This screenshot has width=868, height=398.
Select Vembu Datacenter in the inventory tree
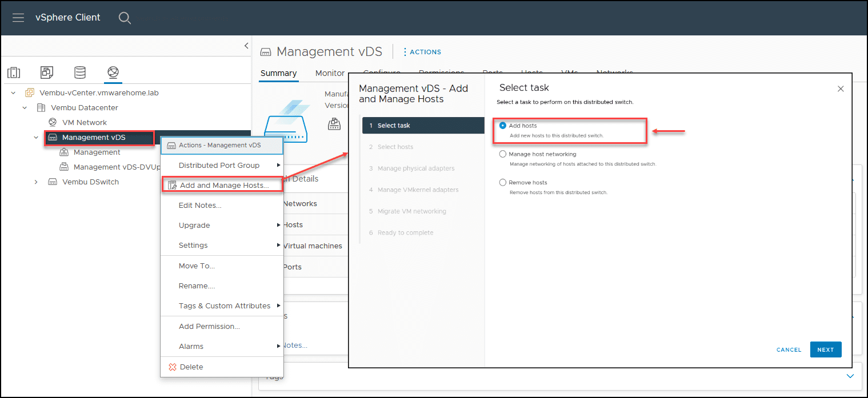coord(85,107)
